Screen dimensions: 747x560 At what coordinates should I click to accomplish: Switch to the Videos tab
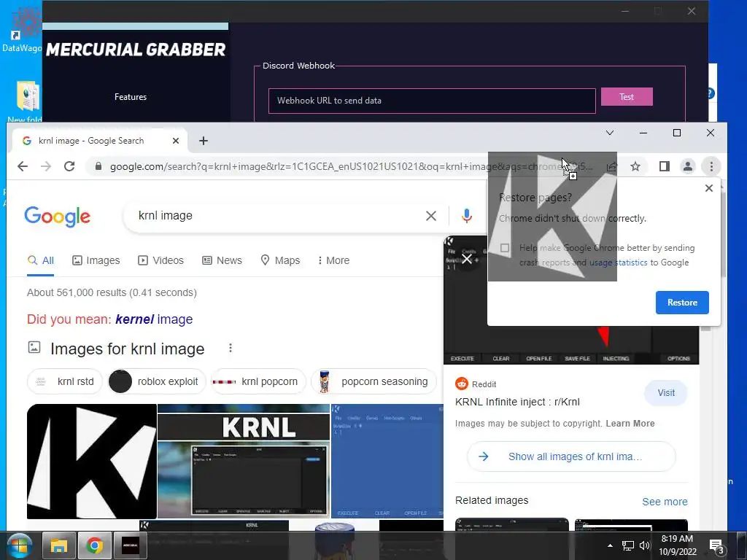tap(161, 260)
